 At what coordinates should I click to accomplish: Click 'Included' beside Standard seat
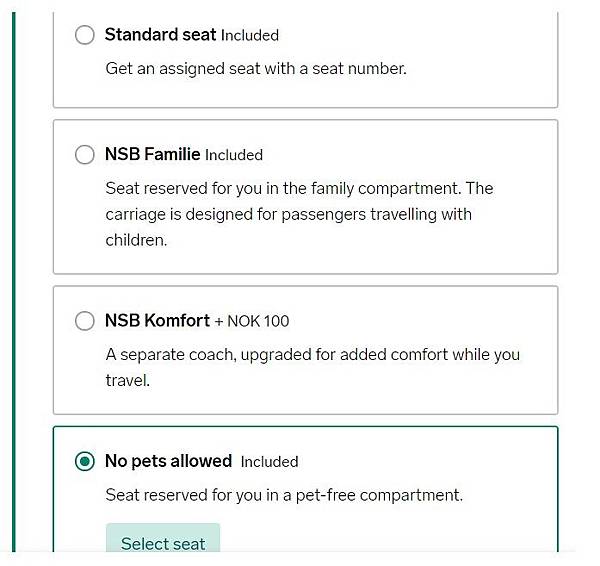pyautogui.click(x=250, y=35)
